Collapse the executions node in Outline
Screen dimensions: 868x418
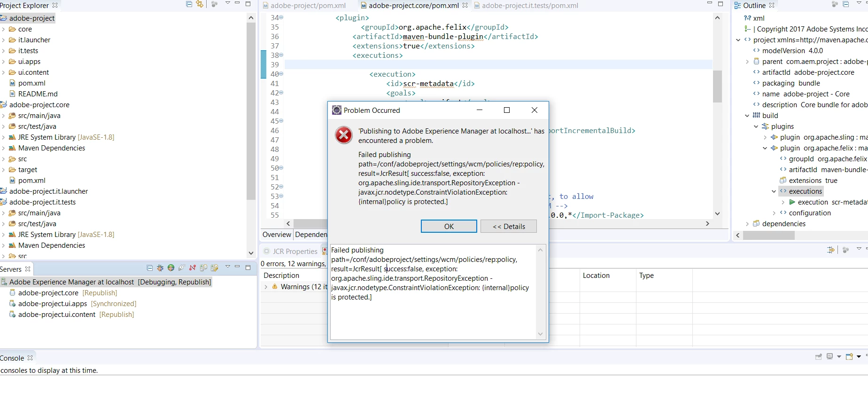click(774, 191)
